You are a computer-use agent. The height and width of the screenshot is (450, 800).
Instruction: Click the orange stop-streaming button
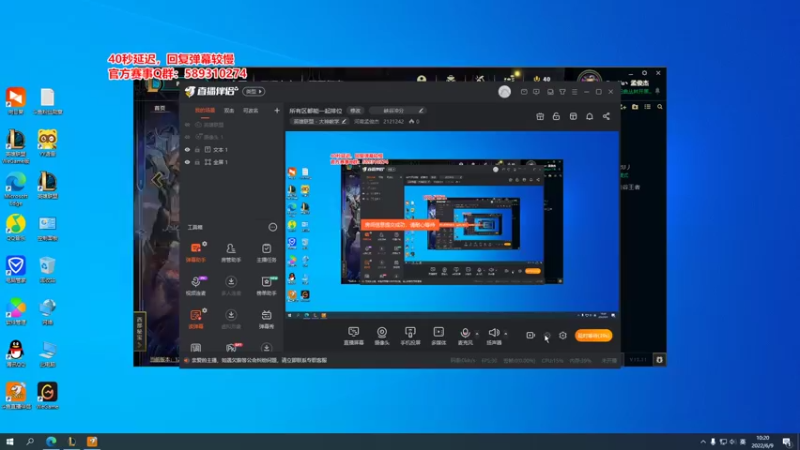(593, 335)
